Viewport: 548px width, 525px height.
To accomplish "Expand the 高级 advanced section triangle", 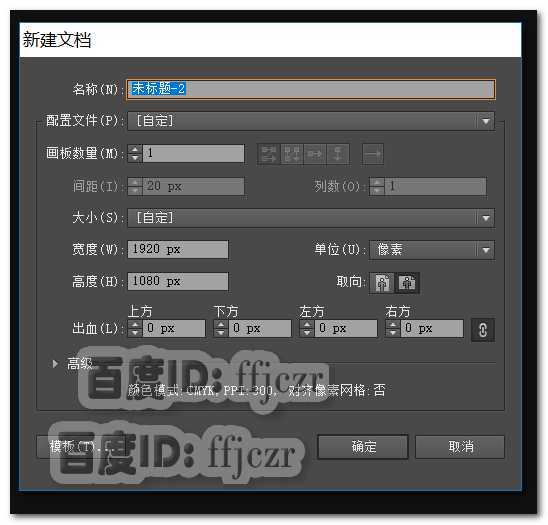I will (x=55, y=364).
